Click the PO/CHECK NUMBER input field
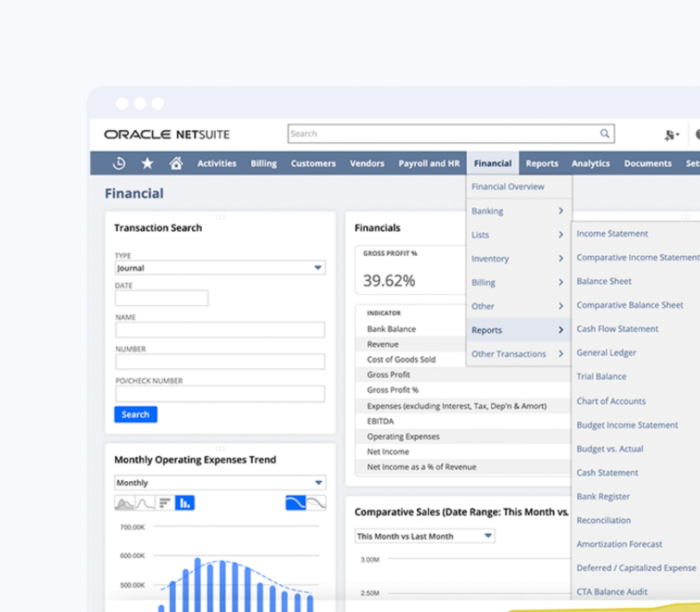The image size is (700, 612). pos(220,393)
